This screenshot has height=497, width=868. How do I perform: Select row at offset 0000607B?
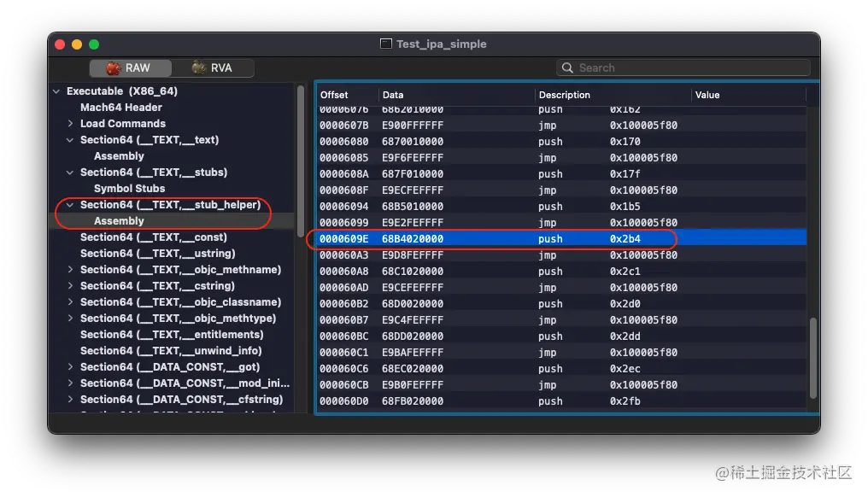pos(561,125)
